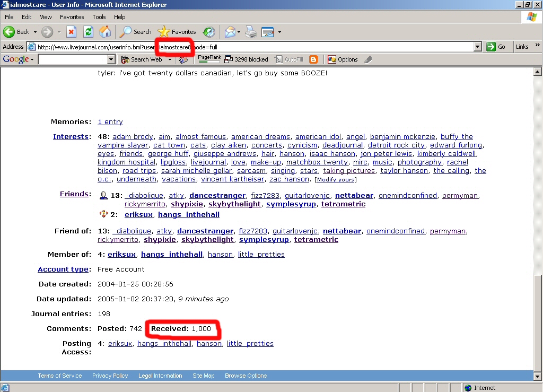This screenshot has width=543, height=392.
Task: Click the Edit page toolbar icon
Action: coord(268,32)
